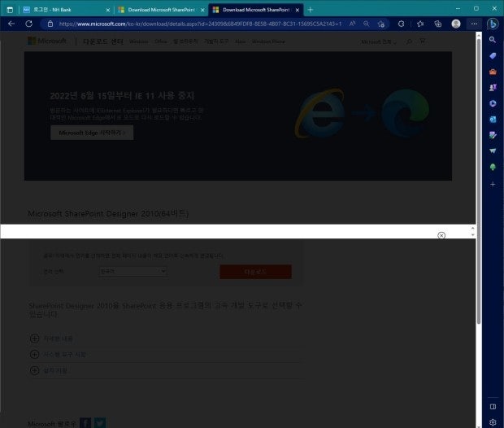Open the zoom magnifier in address bar
Screen dimensions: 504x428
[x=366, y=24]
